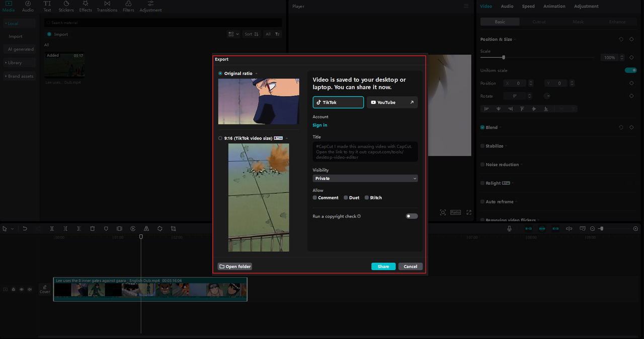Hide the video track with eye icon

point(22,289)
